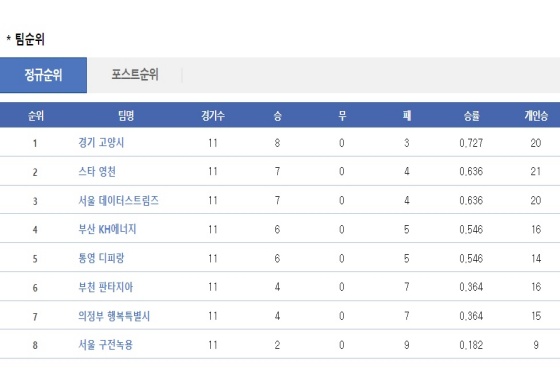Open the 경기 고양시 team link
The image size is (560, 372).
pos(101,143)
